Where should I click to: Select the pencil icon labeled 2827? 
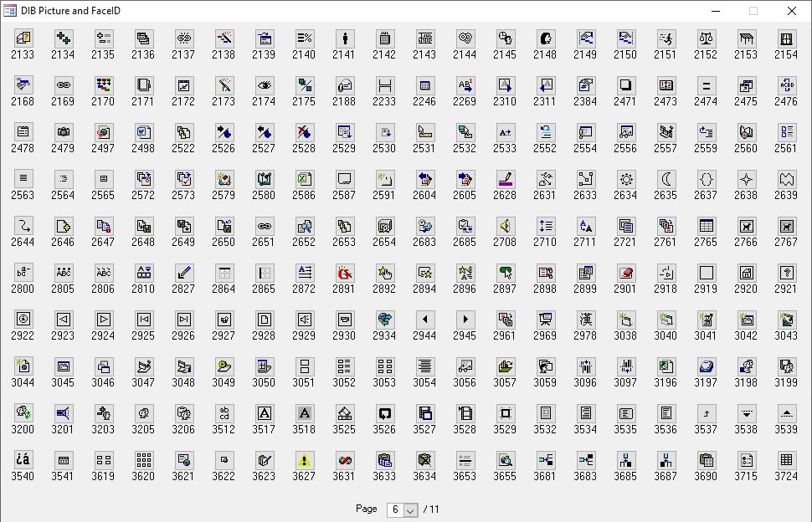pyautogui.click(x=184, y=273)
